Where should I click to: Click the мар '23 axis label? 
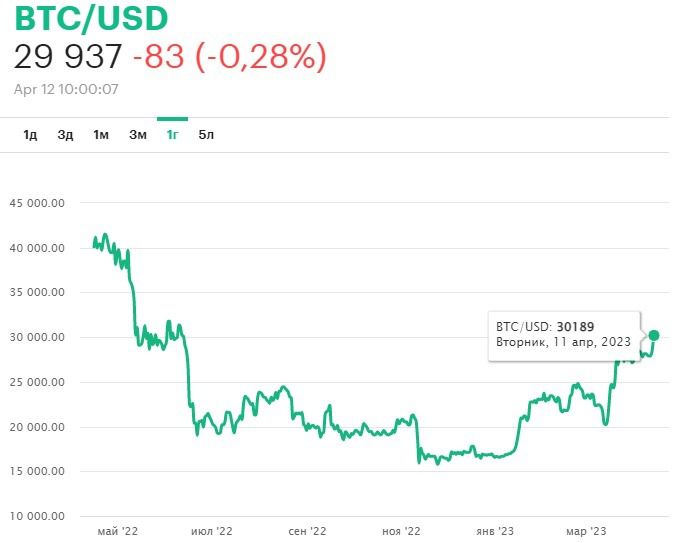pyautogui.click(x=585, y=531)
